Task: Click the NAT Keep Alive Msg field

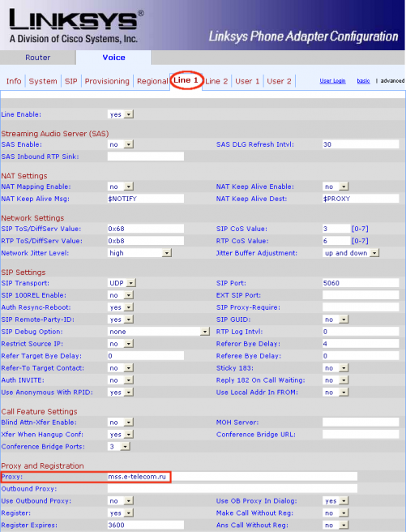Action: click(x=146, y=199)
